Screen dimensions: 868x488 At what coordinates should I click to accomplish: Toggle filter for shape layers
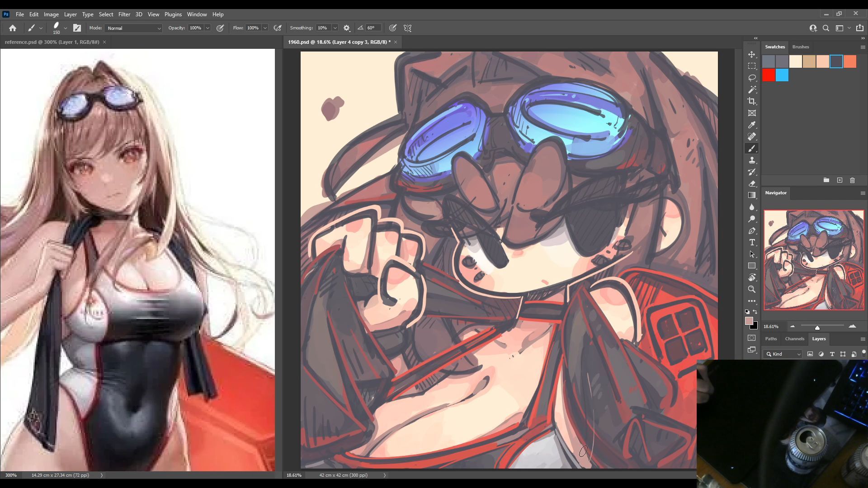coord(843,354)
